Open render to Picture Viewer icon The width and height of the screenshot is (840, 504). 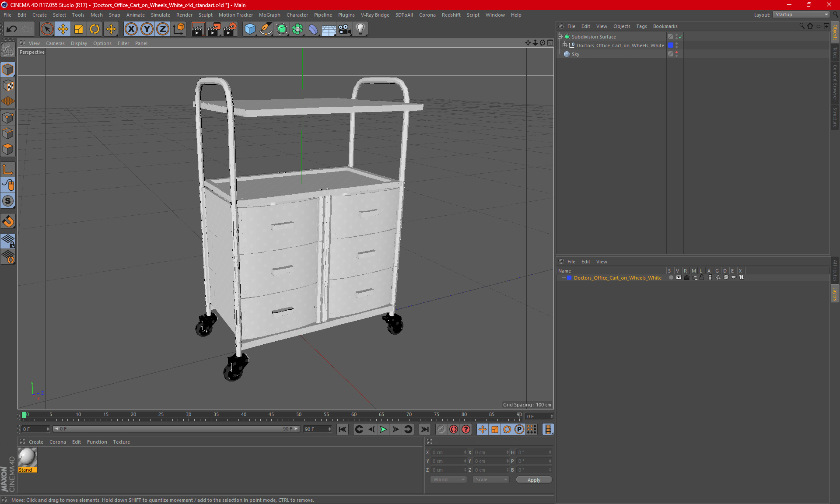coord(214,29)
